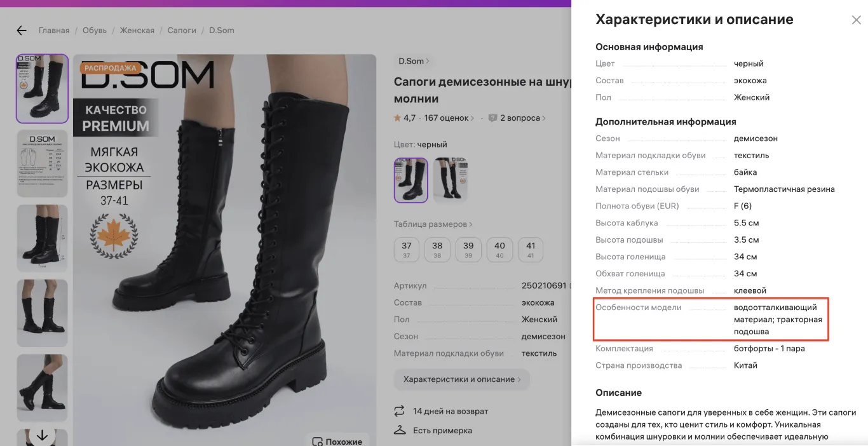Select size 39
This screenshot has width=868, height=446.
pyautogui.click(x=468, y=249)
